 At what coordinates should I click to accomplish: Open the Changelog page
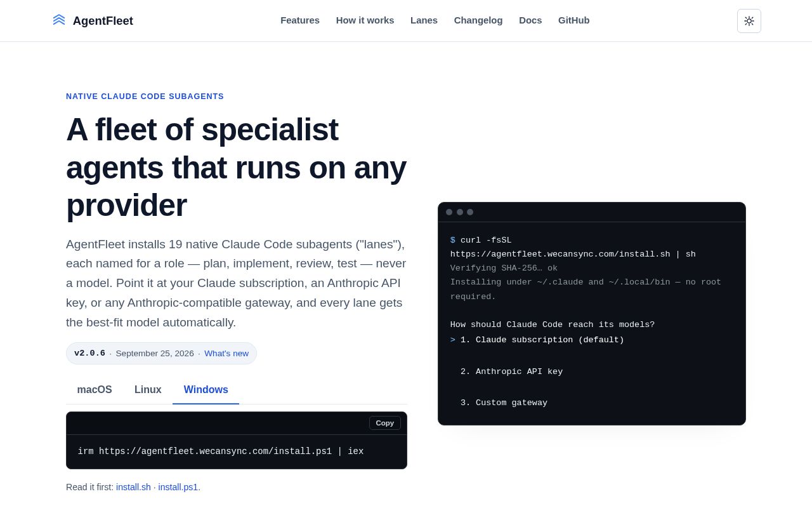click(478, 20)
